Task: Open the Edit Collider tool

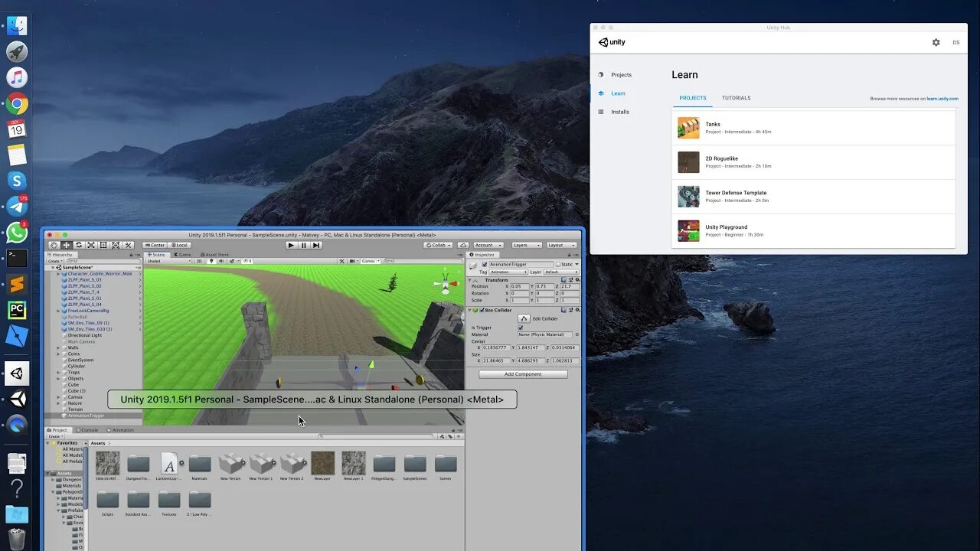Action: click(x=524, y=318)
